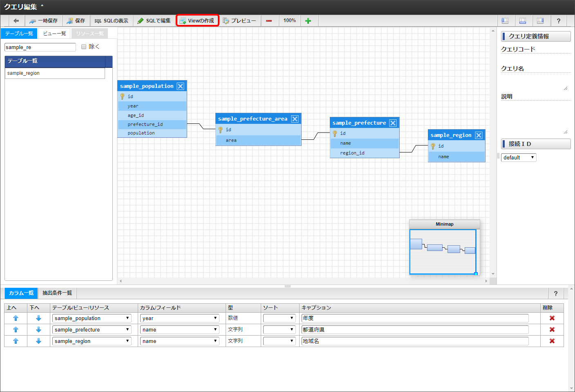The height and width of the screenshot is (392, 575).
Task: Zoom out with the red minus icon
Action: [269, 21]
